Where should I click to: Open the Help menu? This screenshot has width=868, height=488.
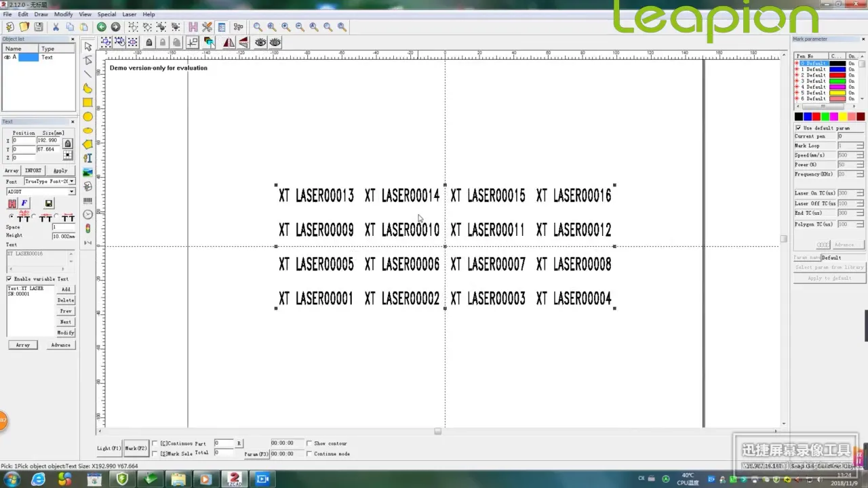[x=149, y=14]
